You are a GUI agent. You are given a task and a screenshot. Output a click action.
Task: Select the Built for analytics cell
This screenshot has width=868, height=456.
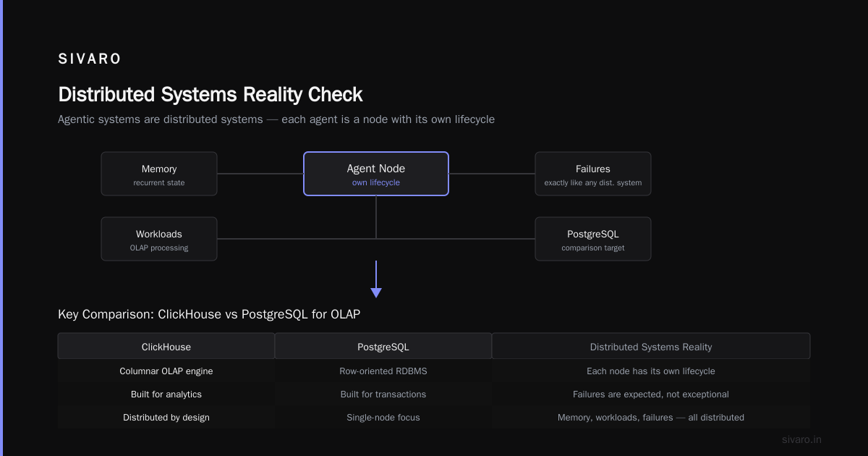click(166, 394)
